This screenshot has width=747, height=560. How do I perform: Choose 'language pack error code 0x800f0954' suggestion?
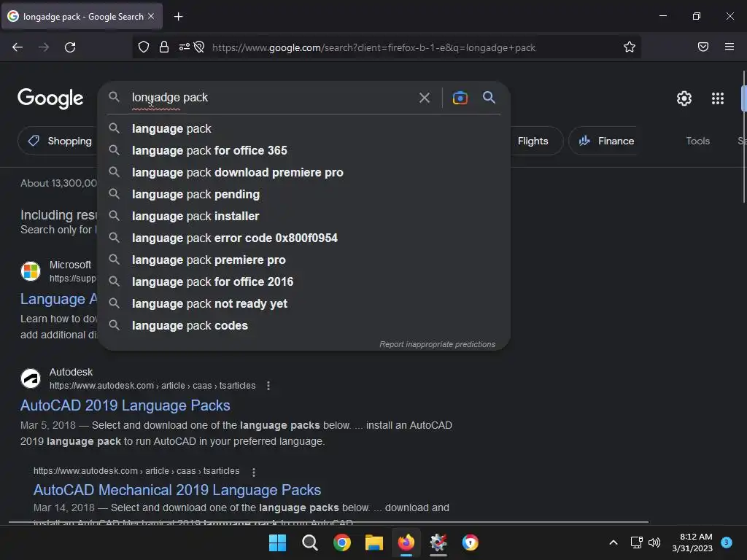(303, 238)
